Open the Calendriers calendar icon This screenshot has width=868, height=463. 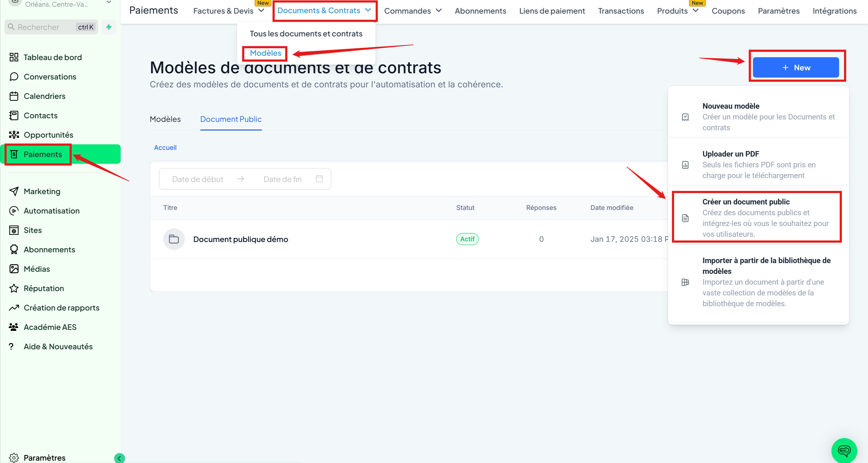coord(14,96)
